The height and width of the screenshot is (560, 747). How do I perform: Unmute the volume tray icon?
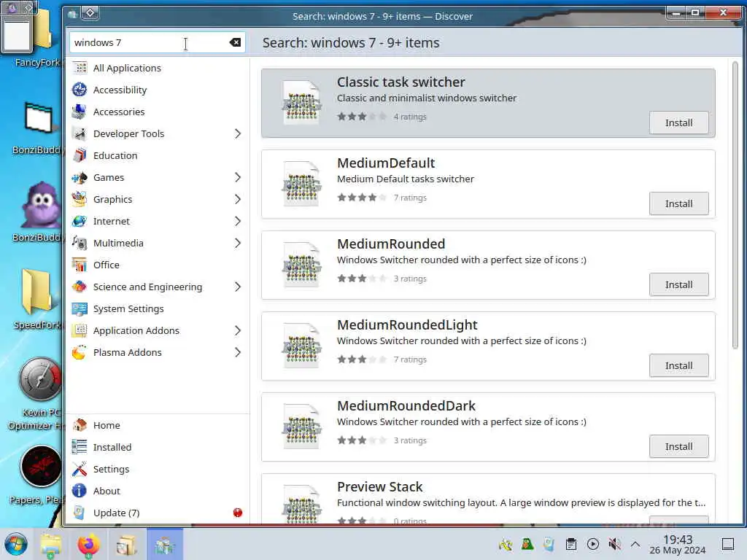614,544
